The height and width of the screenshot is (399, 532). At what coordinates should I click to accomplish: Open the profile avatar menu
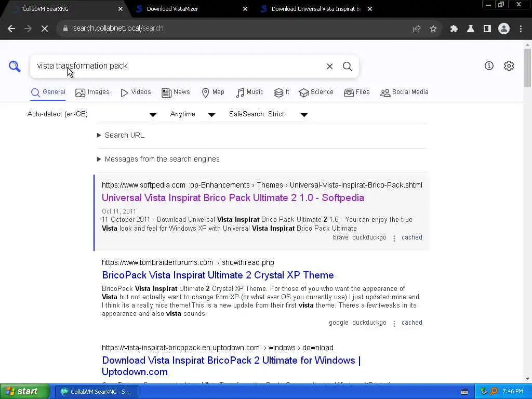point(504,29)
